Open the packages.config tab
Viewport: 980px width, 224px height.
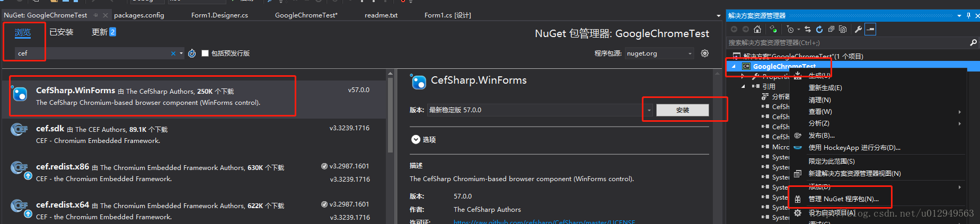[x=139, y=15]
